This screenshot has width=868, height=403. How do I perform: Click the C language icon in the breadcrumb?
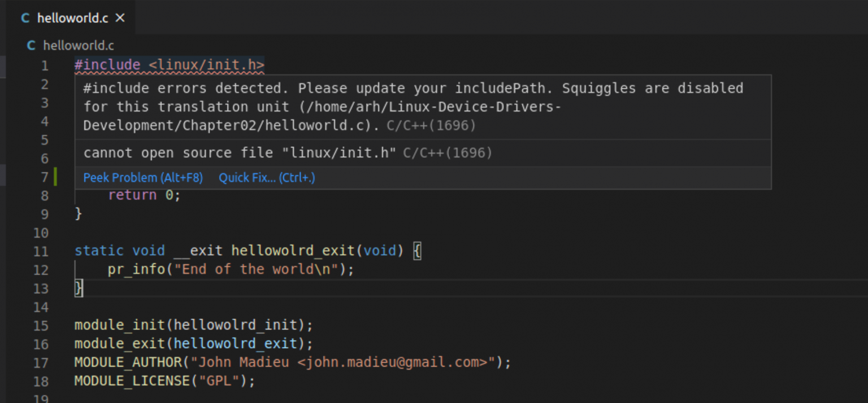point(32,46)
